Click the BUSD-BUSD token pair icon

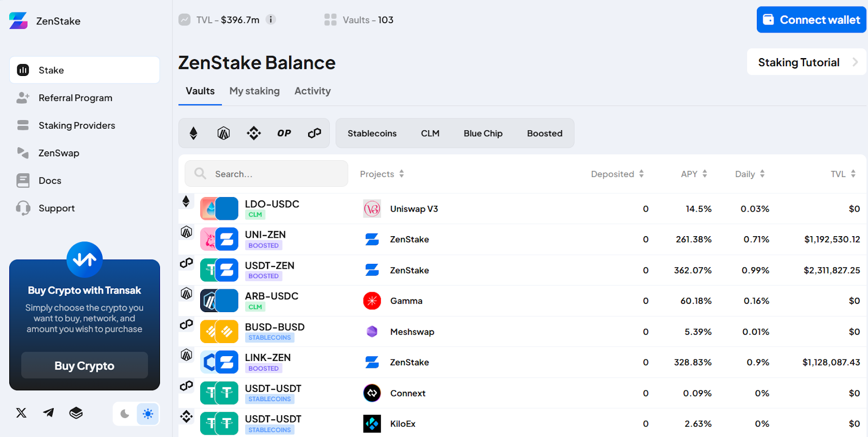[219, 332]
